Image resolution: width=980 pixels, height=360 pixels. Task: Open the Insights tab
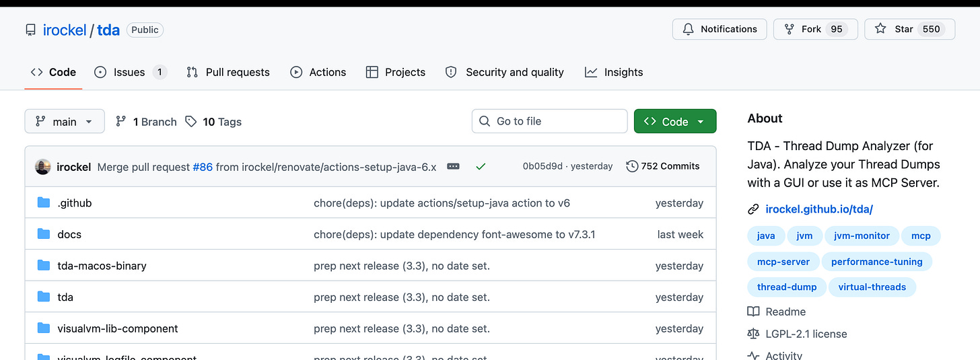[x=614, y=72]
